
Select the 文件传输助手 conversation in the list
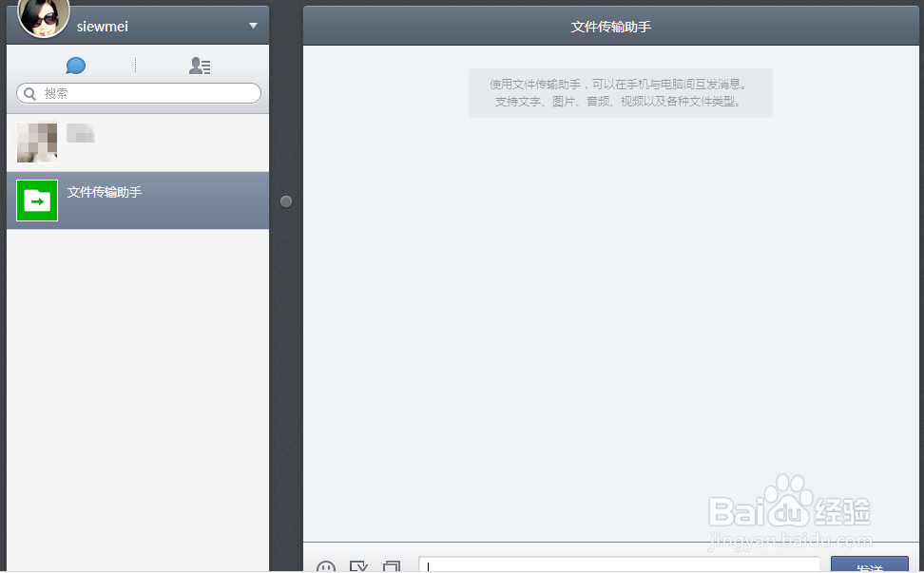(138, 201)
